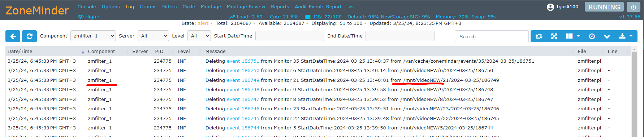
Task: Open the Server All dropdown
Action: click(x=154, y=36)
